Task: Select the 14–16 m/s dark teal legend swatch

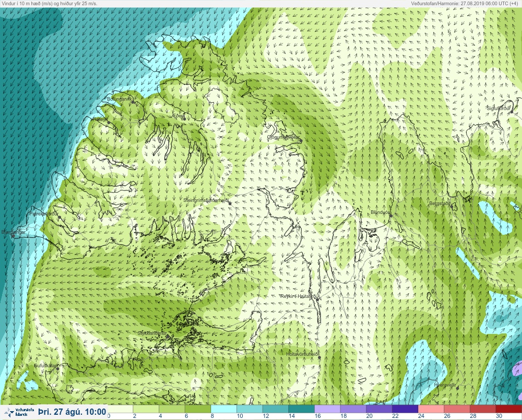Action: [302, 409]
